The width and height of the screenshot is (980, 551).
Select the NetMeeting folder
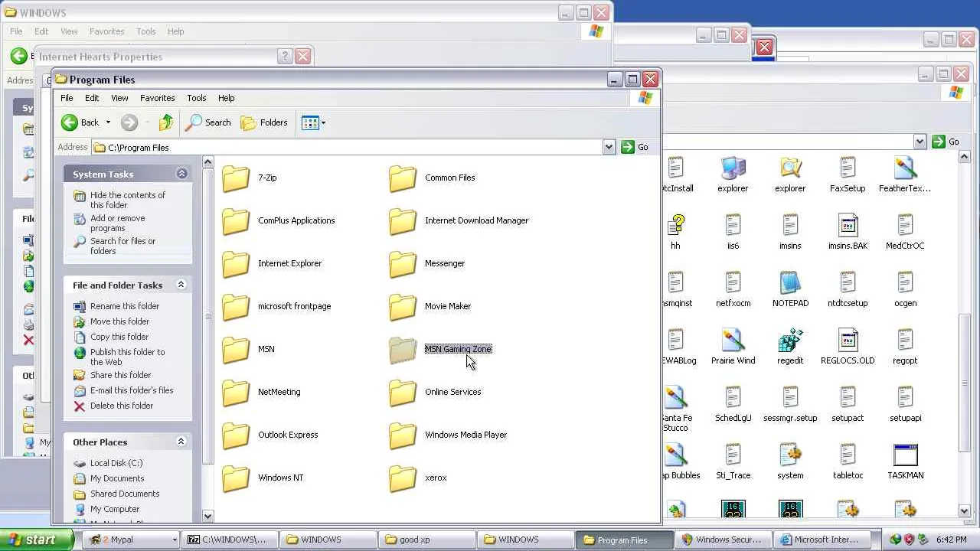click(x=261, y=392)
